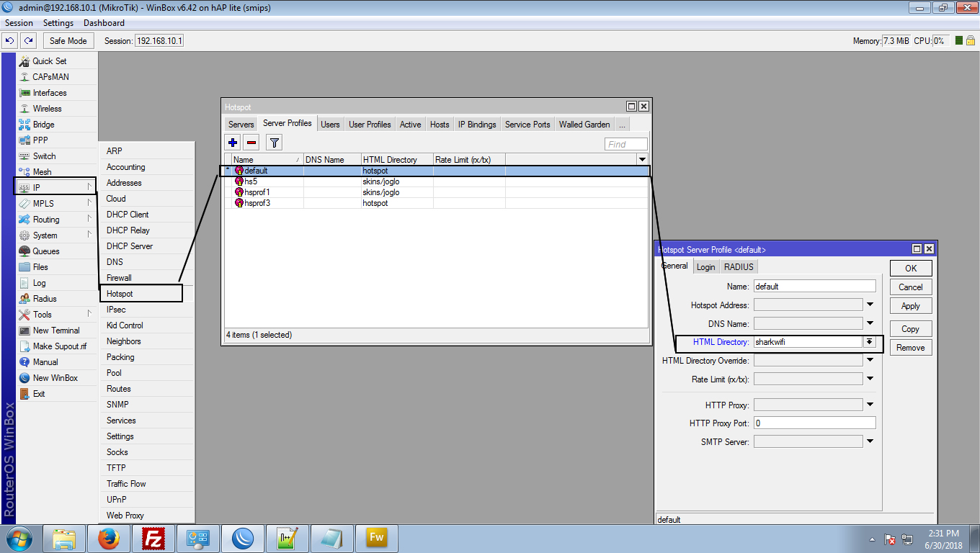This screenshot has width=980, height=553.
Task: Open Radius in sidebar
Action: pyautogui.click(x=56, y=299)
